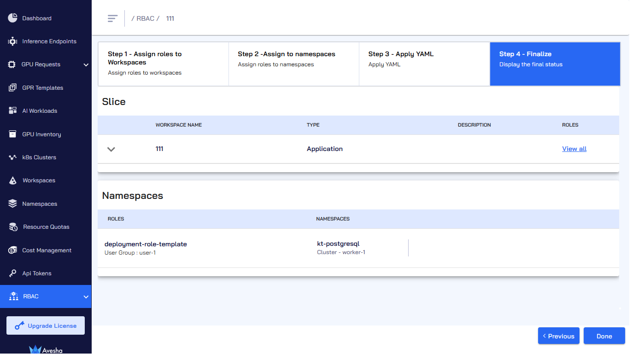Click the RBAC breadcrumb link
Image resolution: width=644 pixels, height=360 pixels.
[x=146, y=19]
